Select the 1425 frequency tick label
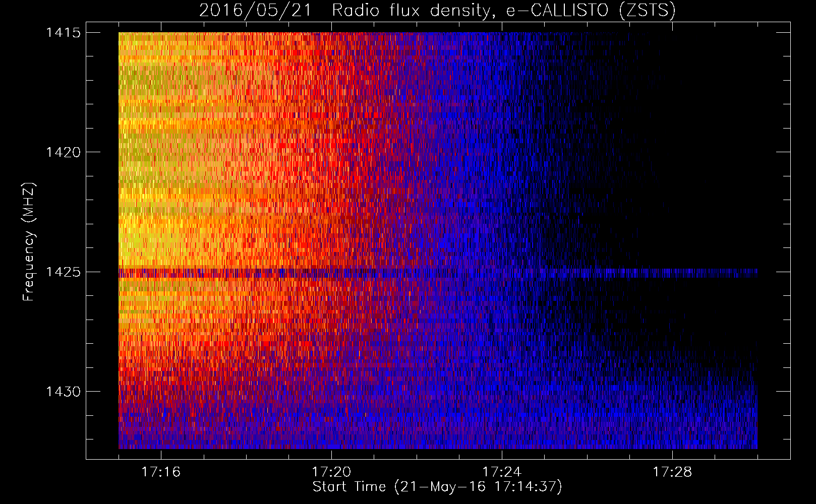 click(x=63, y=272)
